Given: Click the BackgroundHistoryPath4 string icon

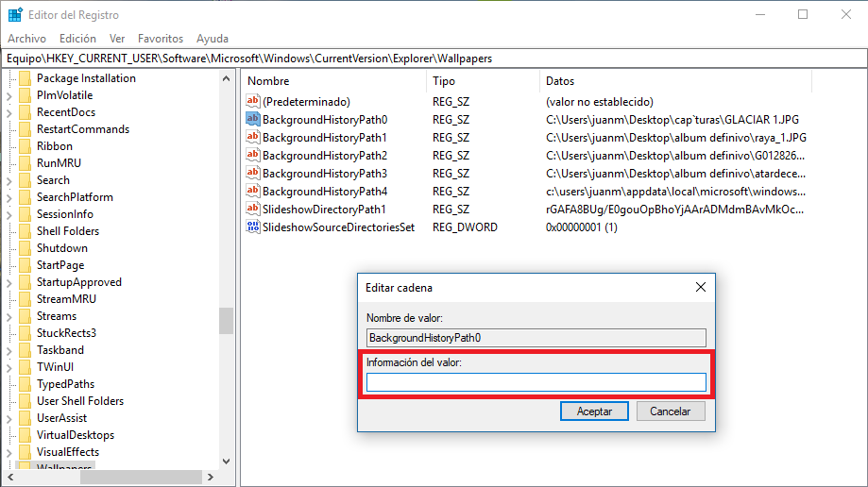Looking at the screenshot, I should (253, 191).
